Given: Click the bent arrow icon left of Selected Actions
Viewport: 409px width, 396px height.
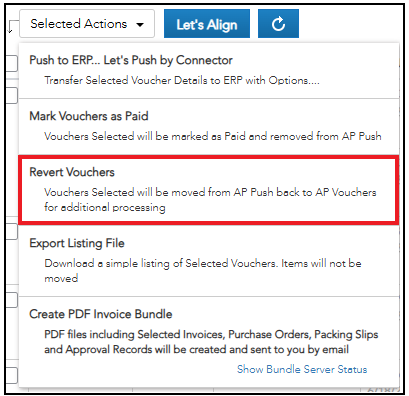Looking at the screenshot, I should coord(12,27).
